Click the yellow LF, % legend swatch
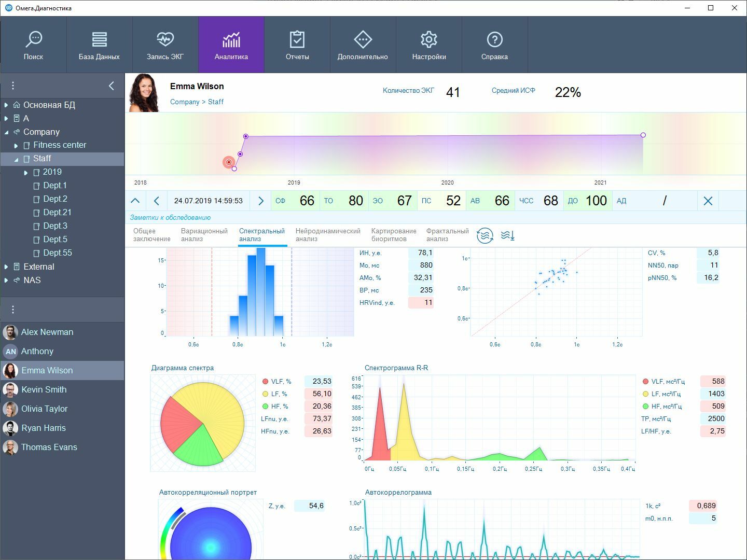Image resolution: width=747 pixels, height=560 pixels. point(266,394)
